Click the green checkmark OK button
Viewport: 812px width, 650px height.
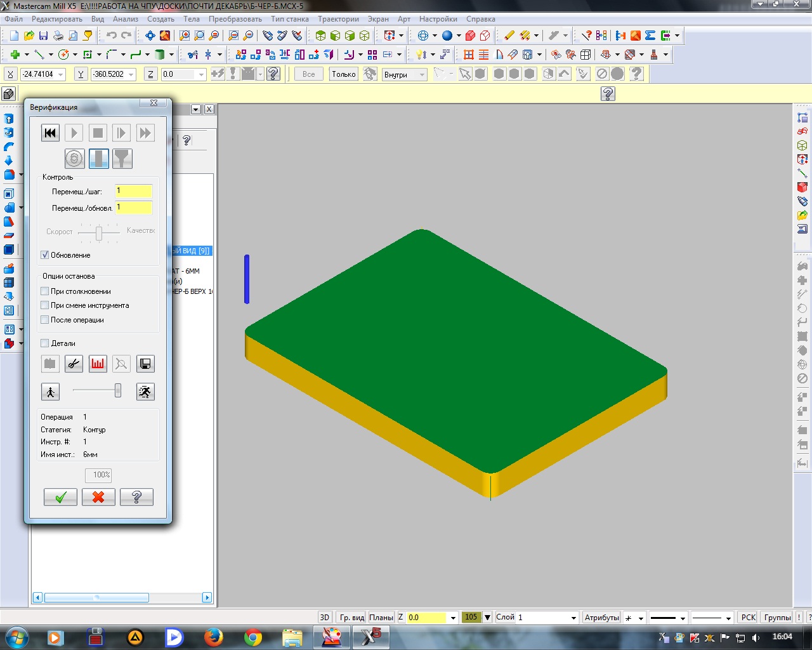coord(60,497)
